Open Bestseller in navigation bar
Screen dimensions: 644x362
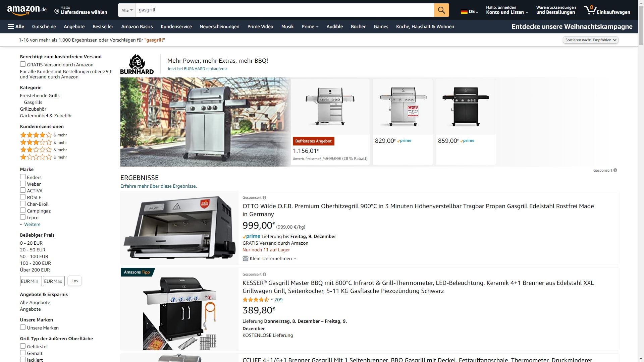pos(103,26)
